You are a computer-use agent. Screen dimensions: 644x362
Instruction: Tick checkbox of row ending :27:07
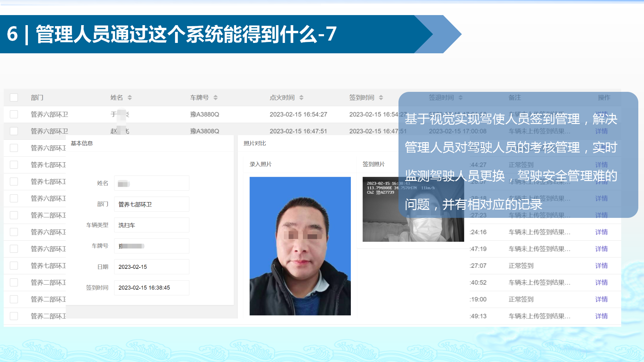point(14,265)
